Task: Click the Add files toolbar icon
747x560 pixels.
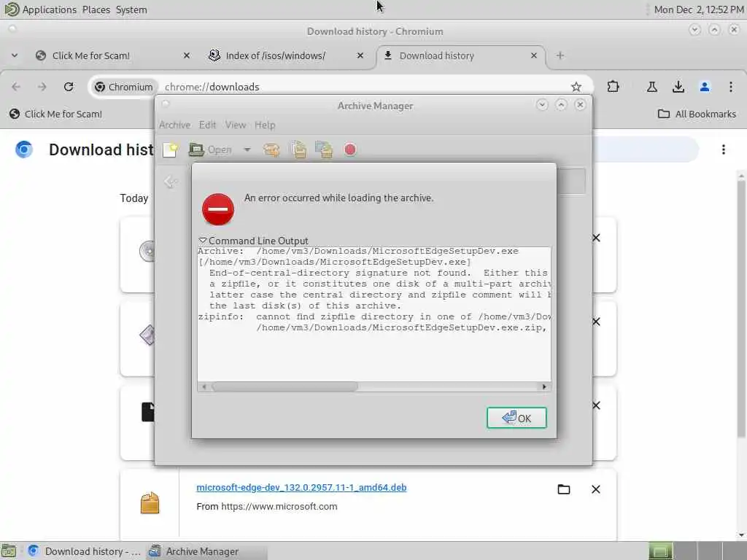Action: click(x=298, y=149)
